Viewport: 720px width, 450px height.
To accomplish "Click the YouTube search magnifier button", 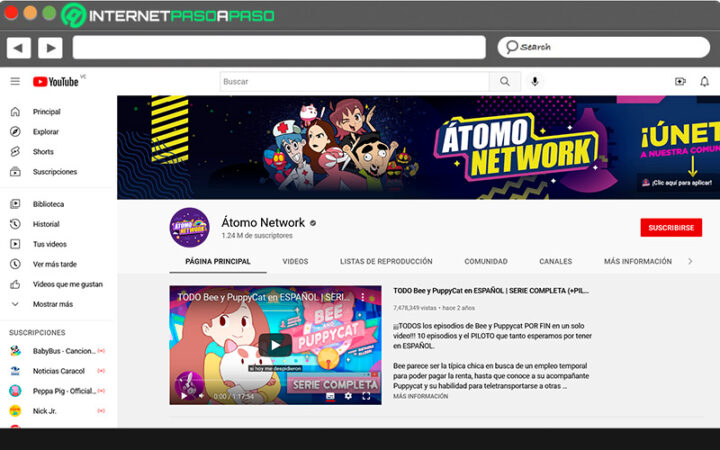I will (504, 82).
